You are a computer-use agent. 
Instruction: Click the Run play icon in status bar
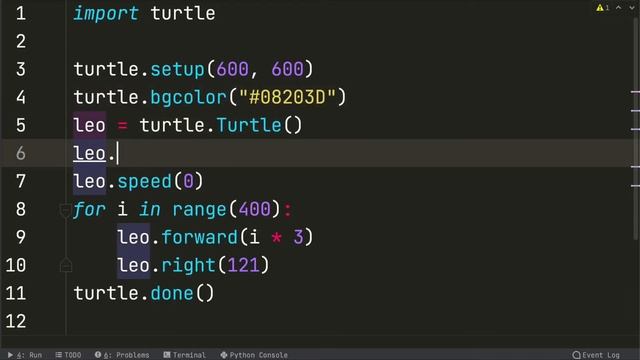tap(10, 355)
